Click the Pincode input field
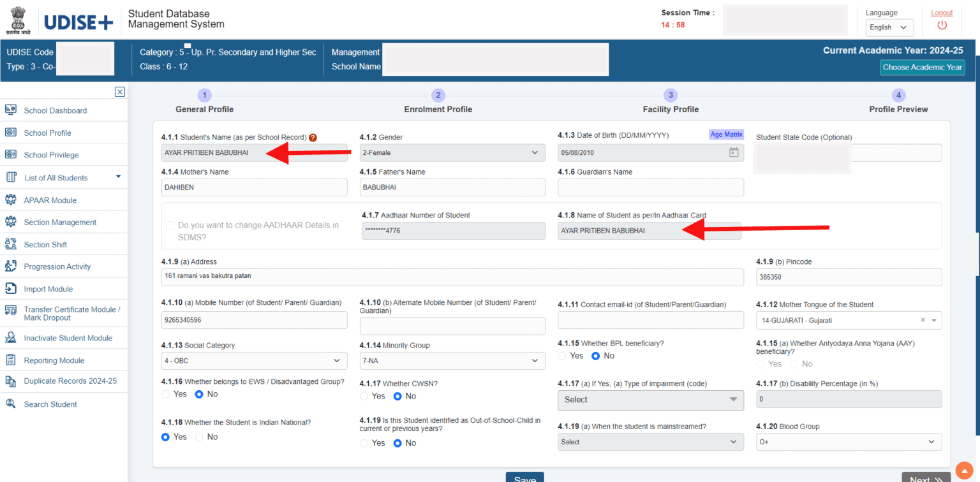980x482 pixels. tap(849, 277)
